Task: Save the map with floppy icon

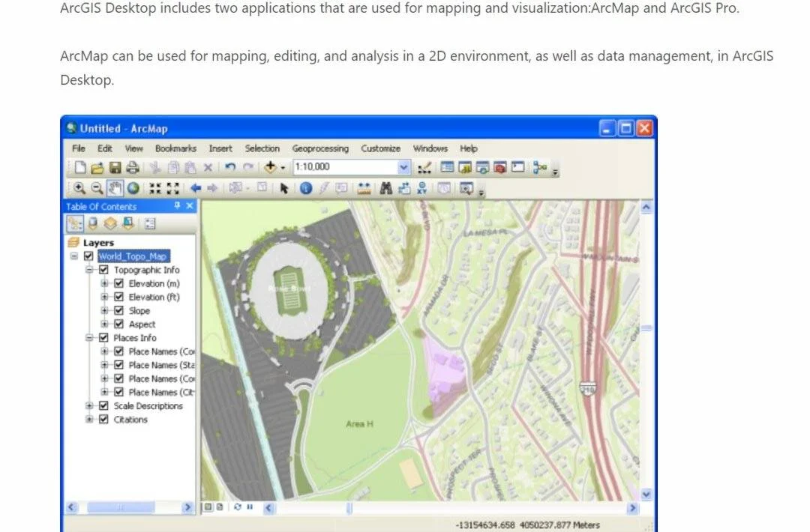Action: [115, 167]
